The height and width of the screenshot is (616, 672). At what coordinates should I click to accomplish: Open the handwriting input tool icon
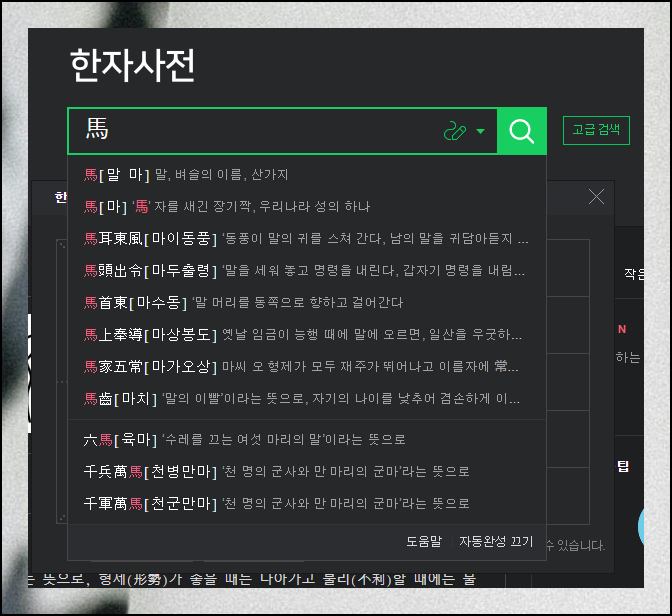pos(455,131)
